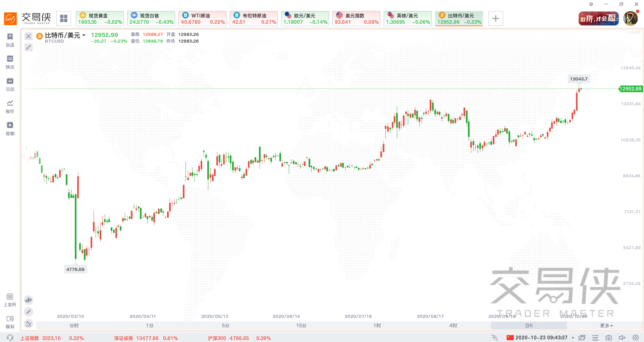Click the headset customer support icon
The width and height of the screenshot is (644, 342).
pos(10,338)
